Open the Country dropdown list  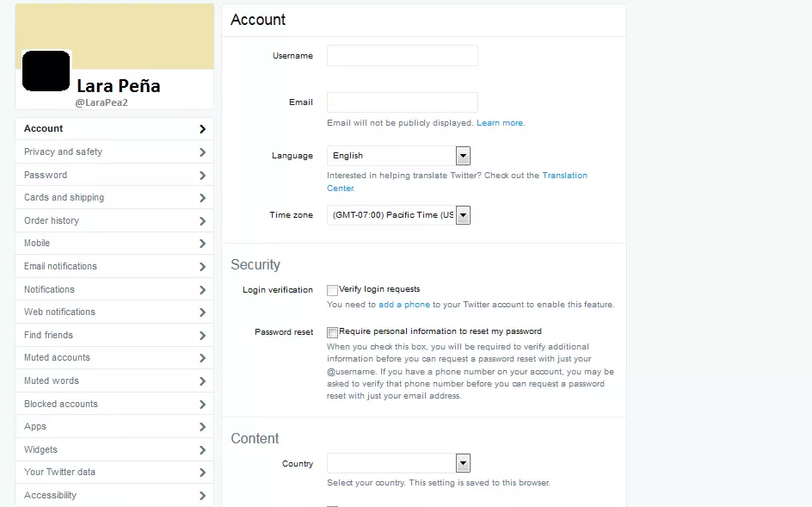click(x=399, y=463)
